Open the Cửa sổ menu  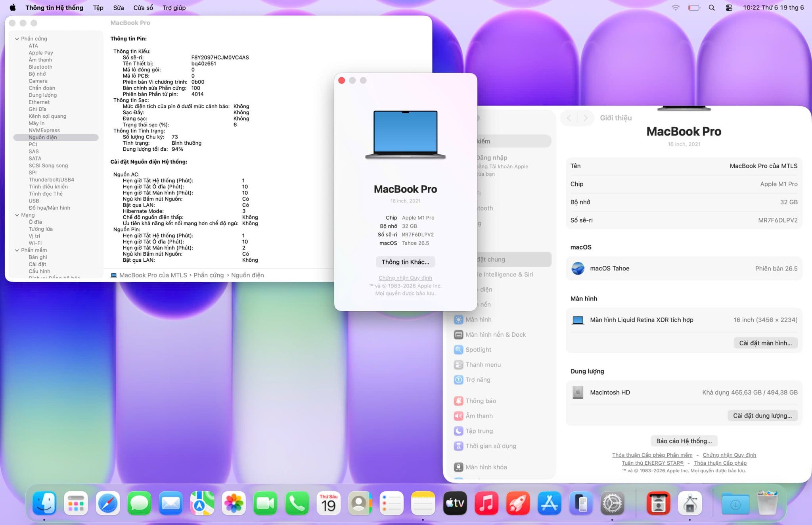coord(143,8)
